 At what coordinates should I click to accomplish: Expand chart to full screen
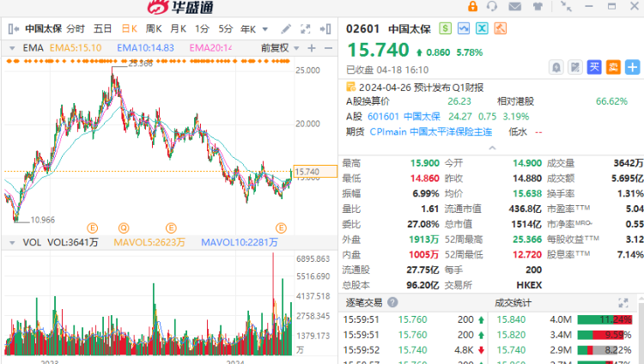pyautogui.click(x=305, y=28)
